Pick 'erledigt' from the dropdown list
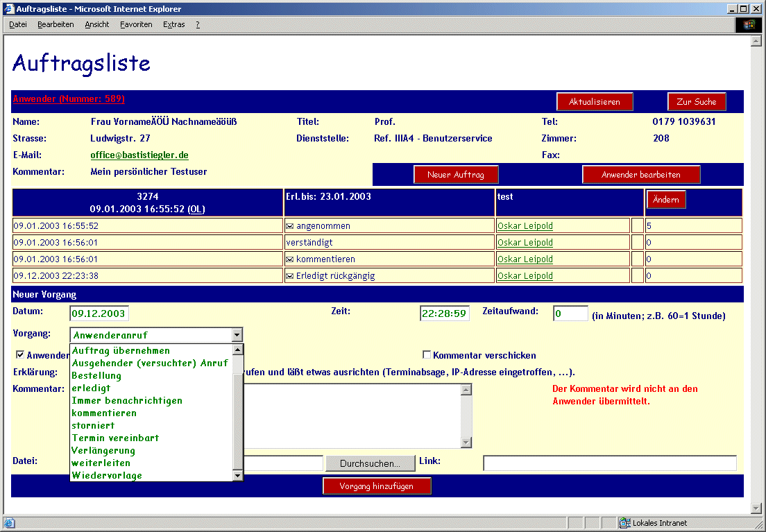 click(91, 388)
